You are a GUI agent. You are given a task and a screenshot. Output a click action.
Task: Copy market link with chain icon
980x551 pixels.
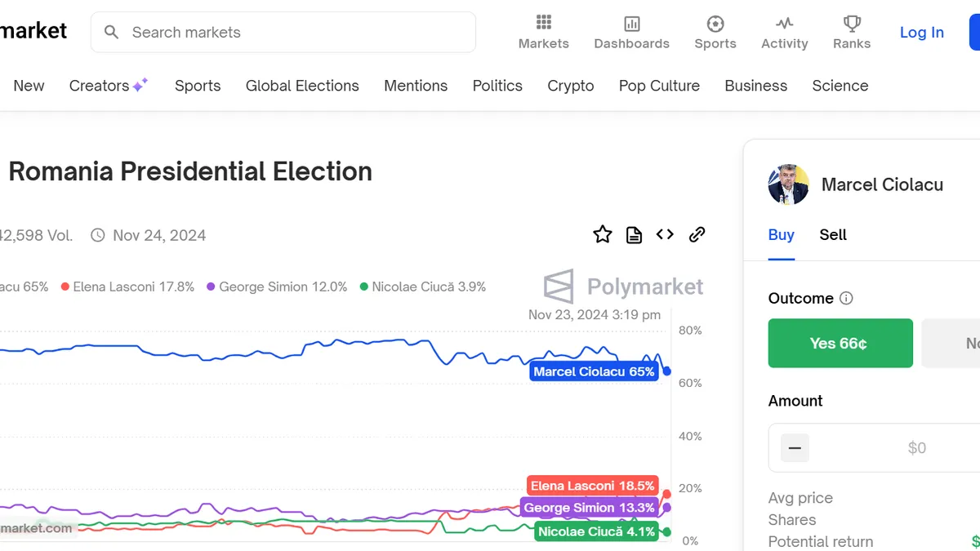point(697,235)
